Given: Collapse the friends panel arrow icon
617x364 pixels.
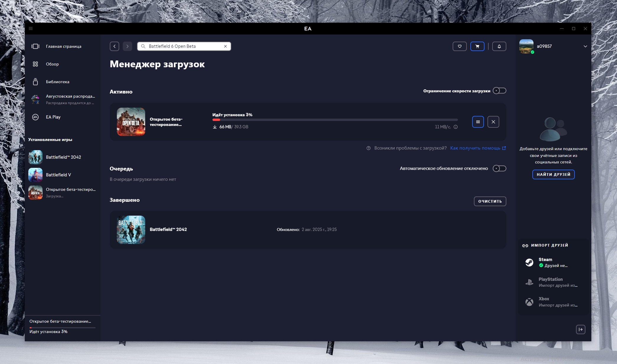Looking at the screenshot, I should pyautogui.click(x=580, y=329).
